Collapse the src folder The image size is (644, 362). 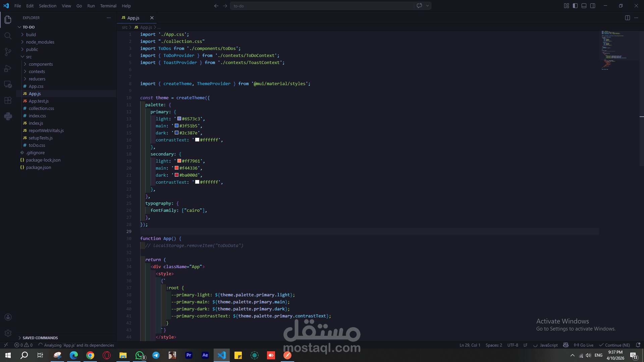coord(29,57)
